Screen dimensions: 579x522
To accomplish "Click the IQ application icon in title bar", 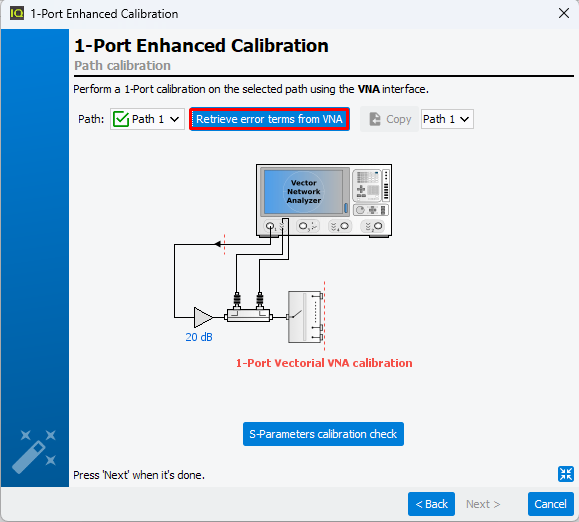I will 17,14.
